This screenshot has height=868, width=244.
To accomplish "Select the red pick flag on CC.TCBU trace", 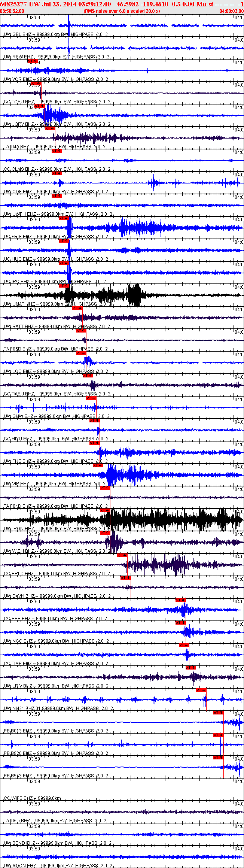I will 36,84.
